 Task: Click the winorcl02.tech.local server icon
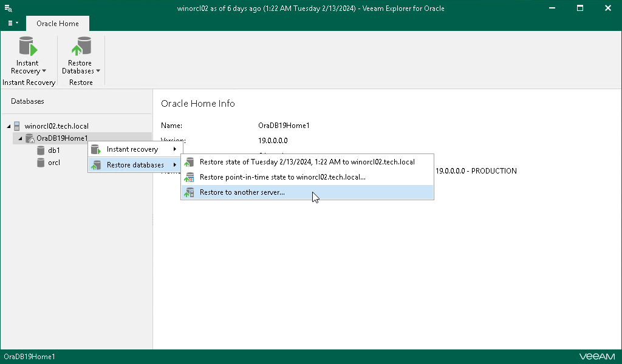tap(17, 126)
